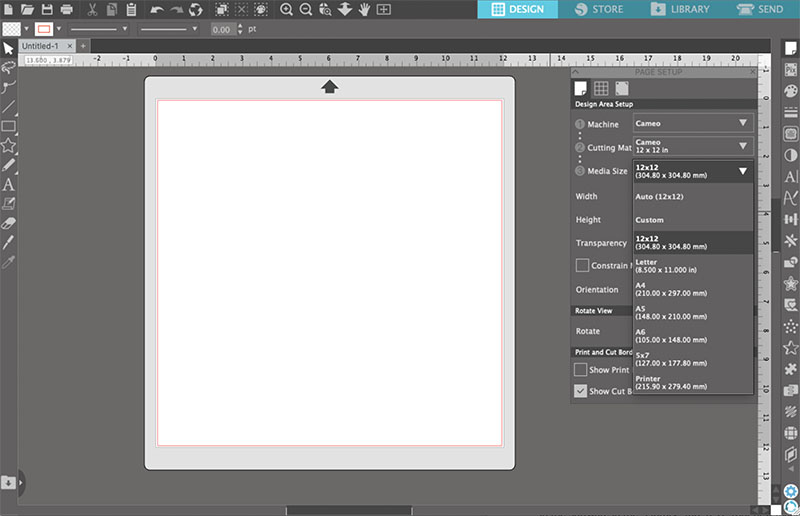Choose A5 media size option
800x516 pixels.
(693, 313)
